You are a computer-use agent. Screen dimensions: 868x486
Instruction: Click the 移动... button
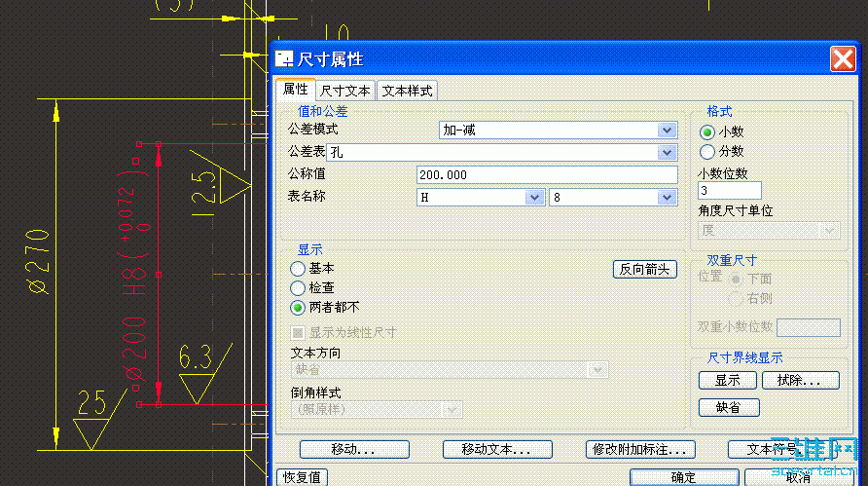coord(354,449)
